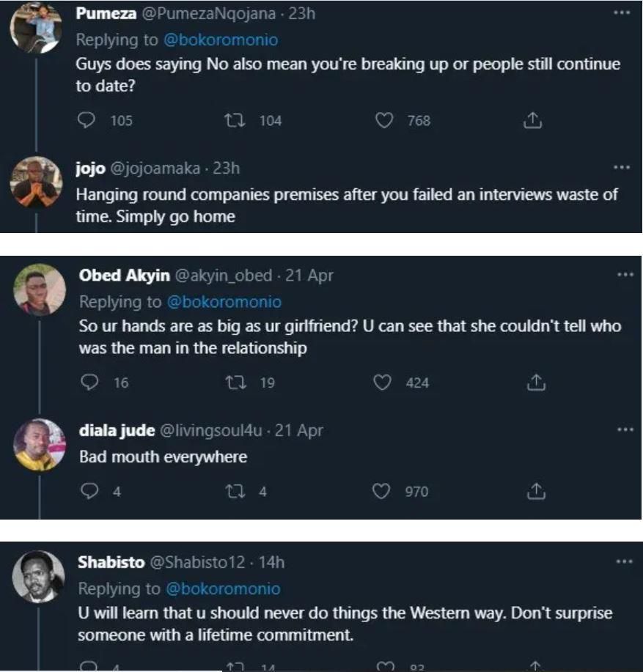The height and width of the screenshot is (672, 643).
Task: Open more options on Obed Akyin's tweet
Action: (x=625, y=275)
